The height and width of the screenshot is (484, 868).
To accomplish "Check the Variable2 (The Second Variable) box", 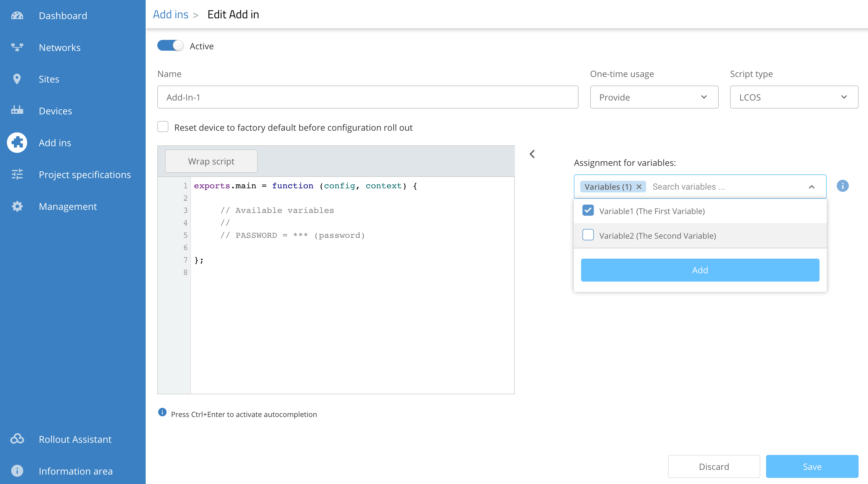I will tap(588, 235).
